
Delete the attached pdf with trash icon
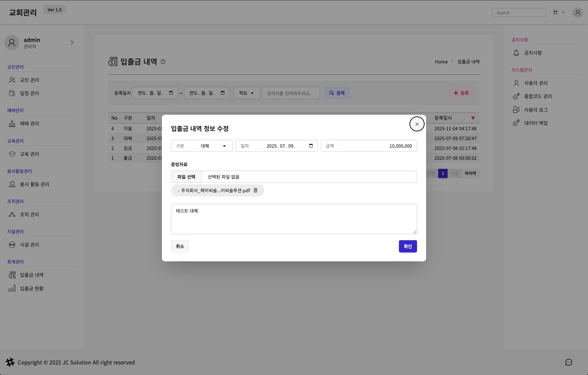[256, 190]
